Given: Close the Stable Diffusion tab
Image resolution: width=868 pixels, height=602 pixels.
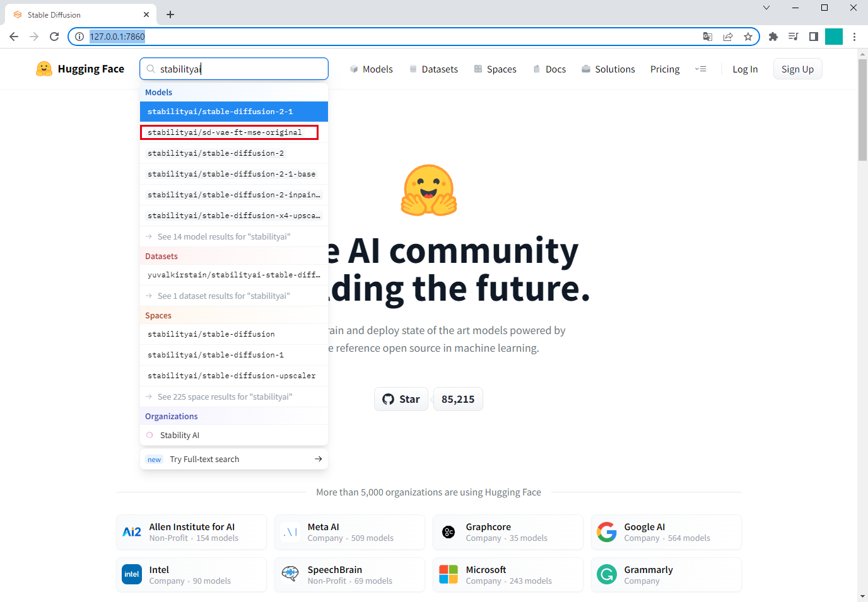Looking at the screenshot, I should (x=146, y=14).
